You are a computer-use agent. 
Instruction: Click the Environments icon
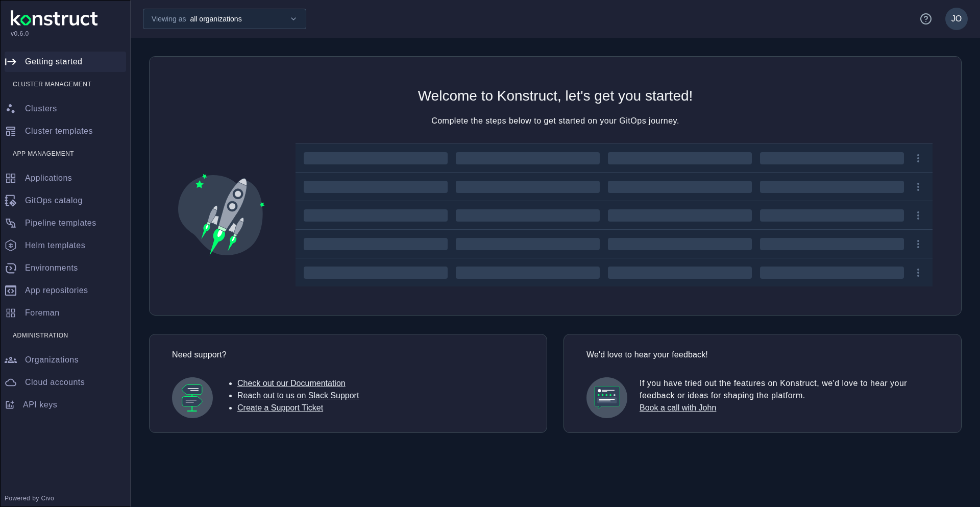(x=11, y=268)
